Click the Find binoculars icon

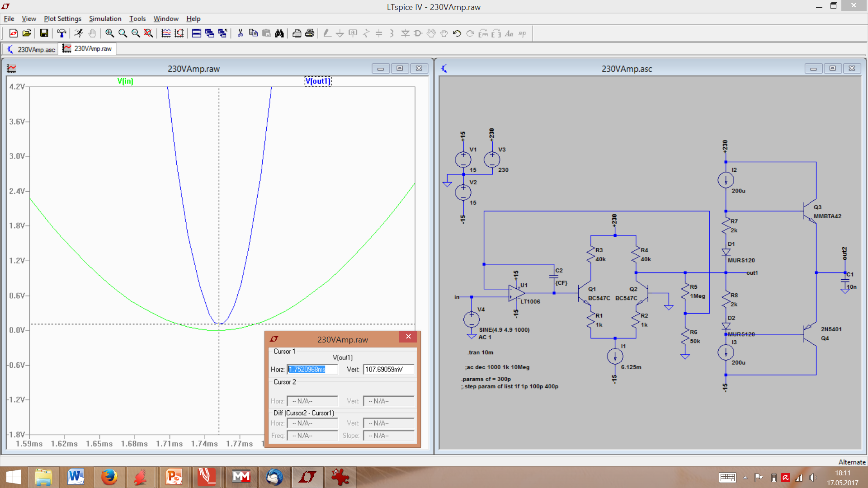[x=279, y=33]
